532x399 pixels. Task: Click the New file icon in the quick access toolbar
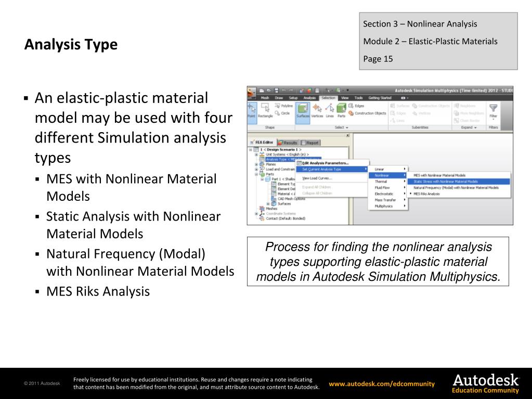[x=262, y=90]
